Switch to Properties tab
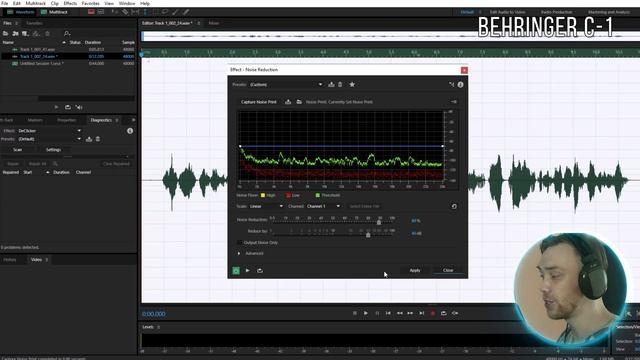This screenshot has height=360, width=640. [67, 120]
